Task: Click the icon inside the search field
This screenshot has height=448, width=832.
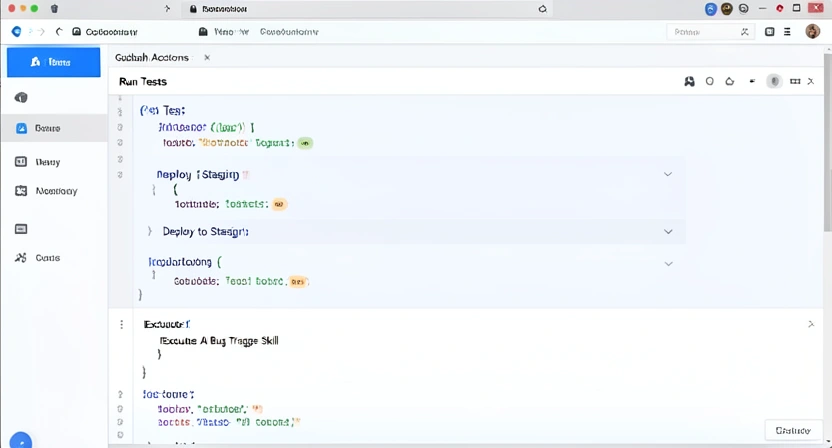Action: [x=744, y=32]
